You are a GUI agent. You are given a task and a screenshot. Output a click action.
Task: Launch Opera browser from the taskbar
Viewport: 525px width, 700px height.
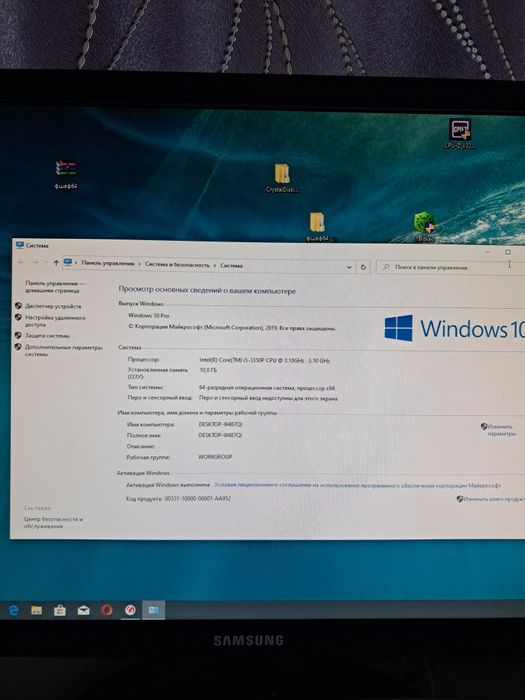click(107, 610)
